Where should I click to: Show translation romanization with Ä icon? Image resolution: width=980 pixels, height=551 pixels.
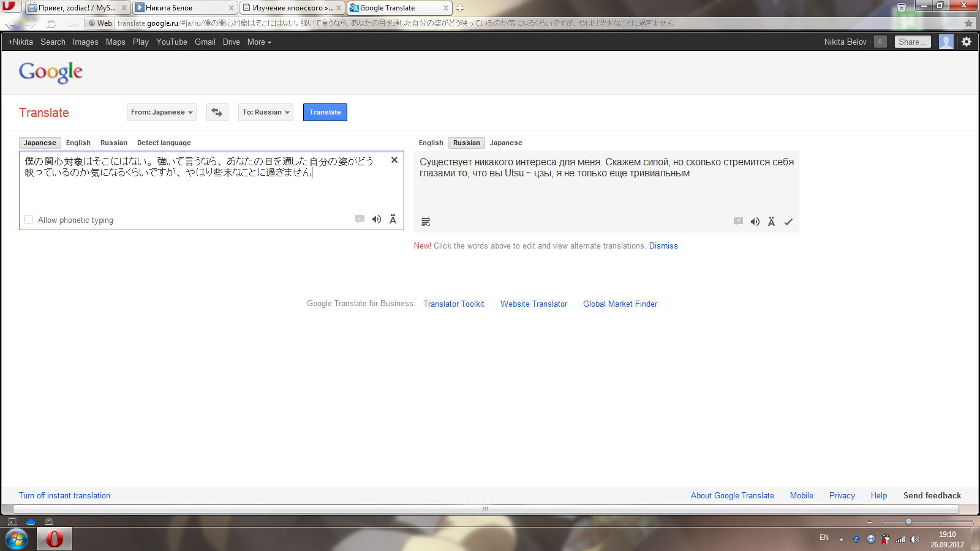pos(772,222)
